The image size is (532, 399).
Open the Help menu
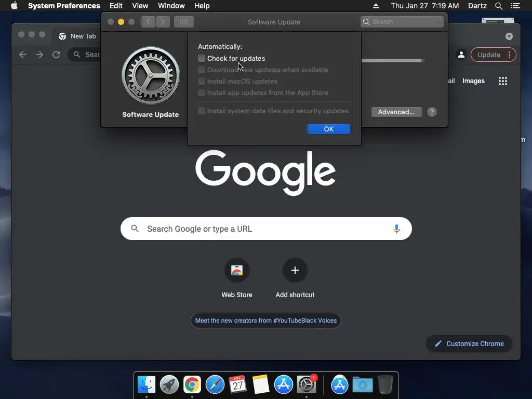[x=202, y=6]
